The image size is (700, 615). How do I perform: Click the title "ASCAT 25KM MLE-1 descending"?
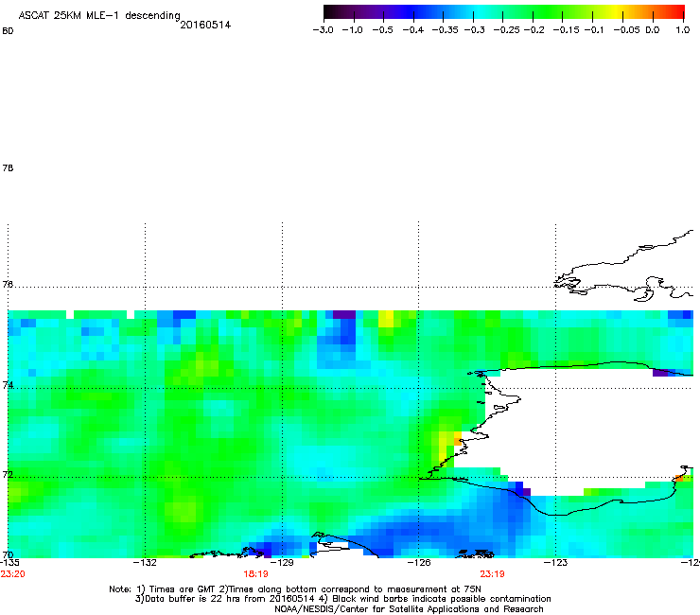99,15
